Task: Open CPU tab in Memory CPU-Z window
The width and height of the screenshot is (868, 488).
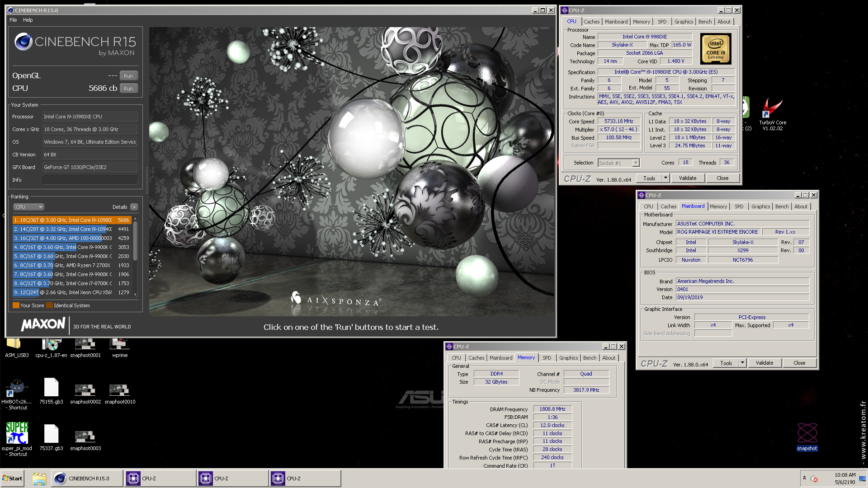Action: tap(456, 358)
